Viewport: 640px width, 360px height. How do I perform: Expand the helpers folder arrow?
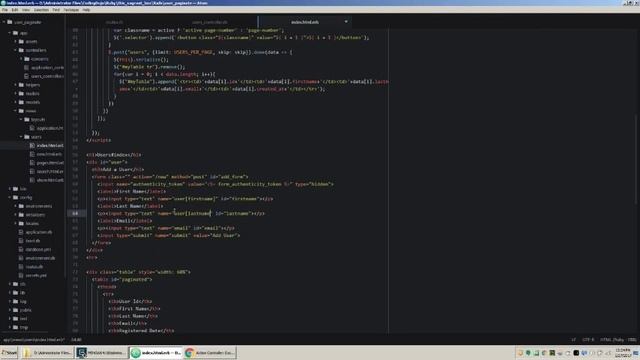[16, 84]
